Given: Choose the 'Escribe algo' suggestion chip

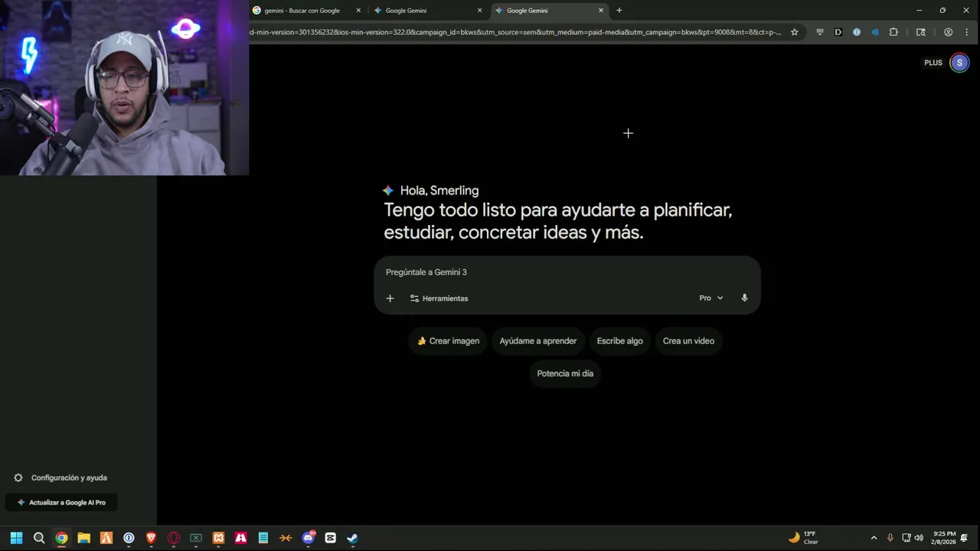Looking at the screenshot, I should [620, 341].
